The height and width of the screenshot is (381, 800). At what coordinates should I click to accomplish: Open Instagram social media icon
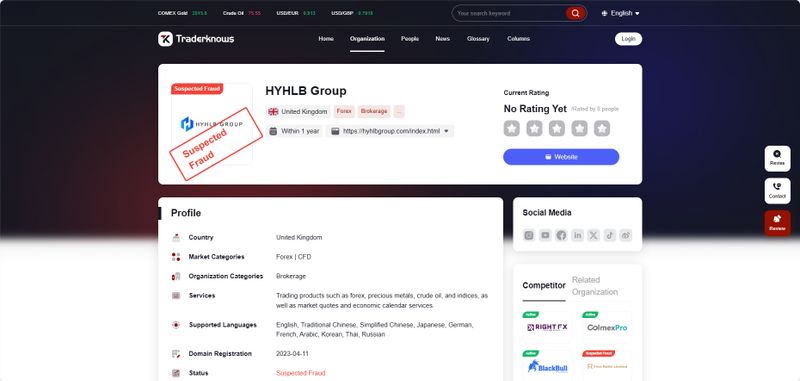[529, 235]
